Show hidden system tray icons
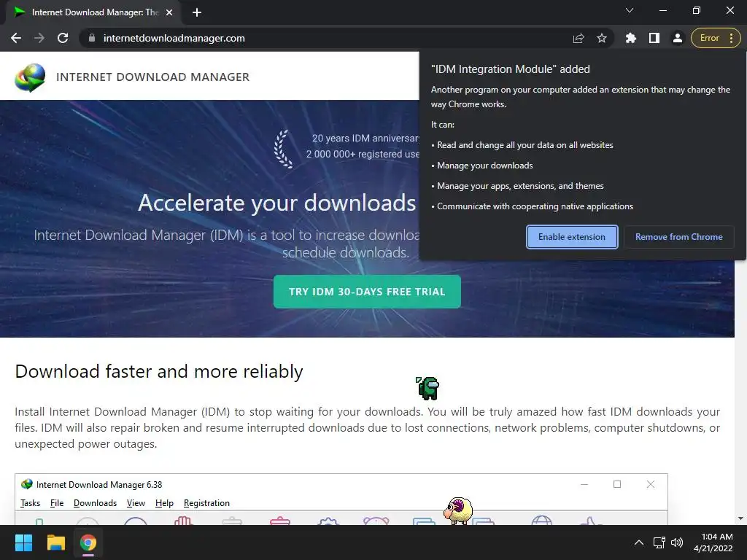This screenshot has height=560, width=747. [639, 542]
